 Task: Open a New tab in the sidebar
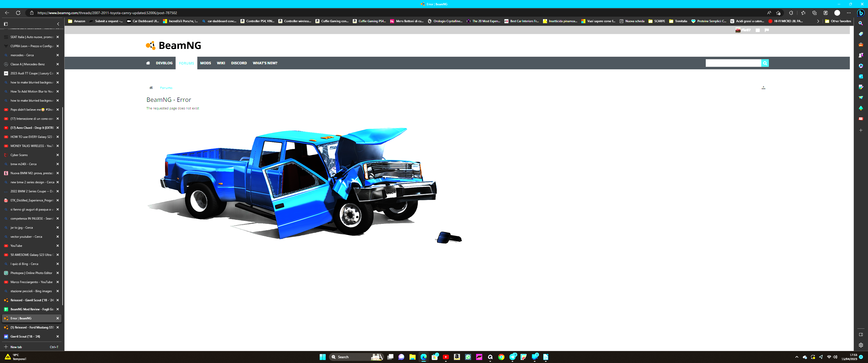point(16,347)
